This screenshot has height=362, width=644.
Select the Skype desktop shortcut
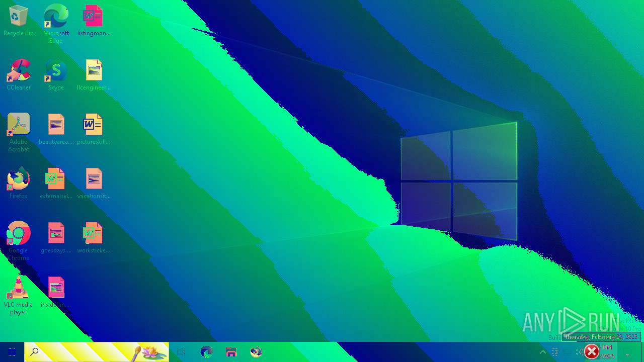56,74
